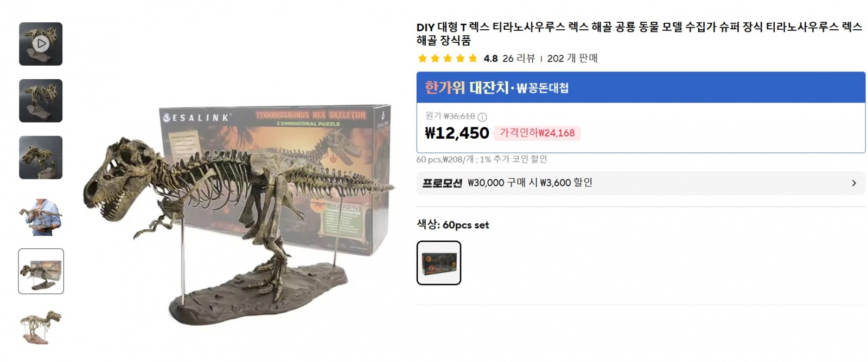Click the 4.8 rating score
The width and height of the screenshot is (868, 362).
point(490,59)
